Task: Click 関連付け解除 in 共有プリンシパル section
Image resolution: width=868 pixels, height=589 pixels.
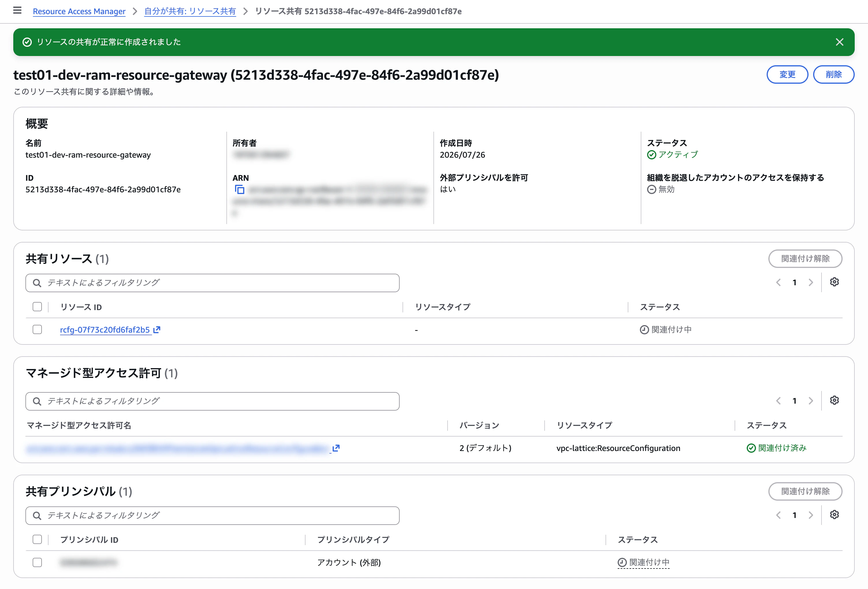Action: 805,491
